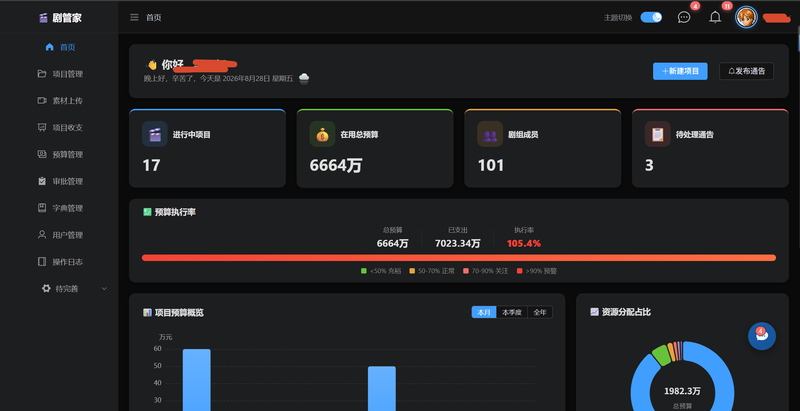Click the orange 50-70% 正常 legend swatch
This screenshot has width=800, height=411.
[x=412, y=271]
